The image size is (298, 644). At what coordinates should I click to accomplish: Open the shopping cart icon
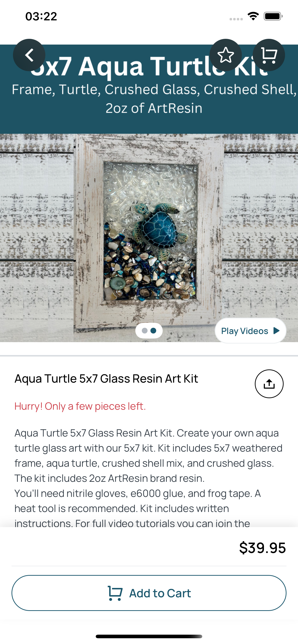269,55
